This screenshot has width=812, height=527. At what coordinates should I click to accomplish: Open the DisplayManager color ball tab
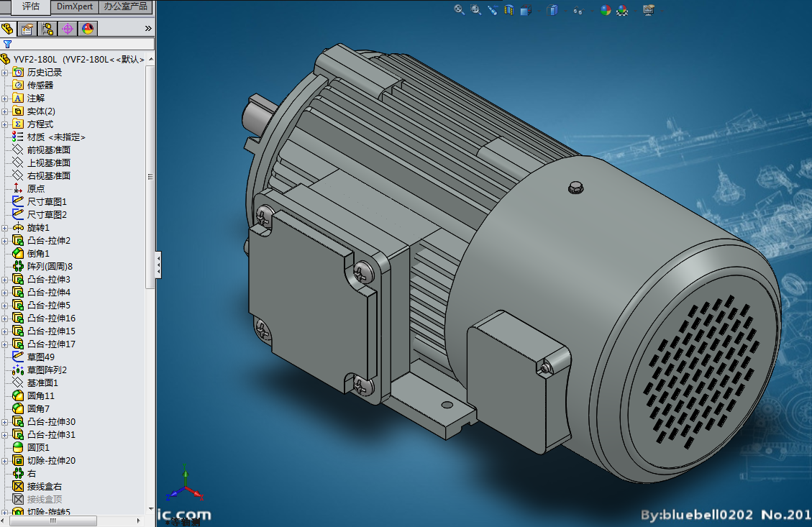click(x=88, y=29)
